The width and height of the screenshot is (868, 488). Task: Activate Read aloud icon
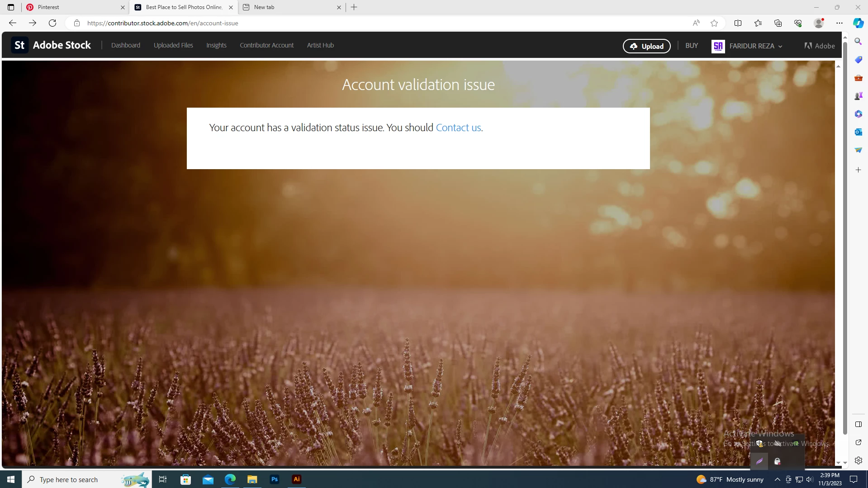(696, 23)
